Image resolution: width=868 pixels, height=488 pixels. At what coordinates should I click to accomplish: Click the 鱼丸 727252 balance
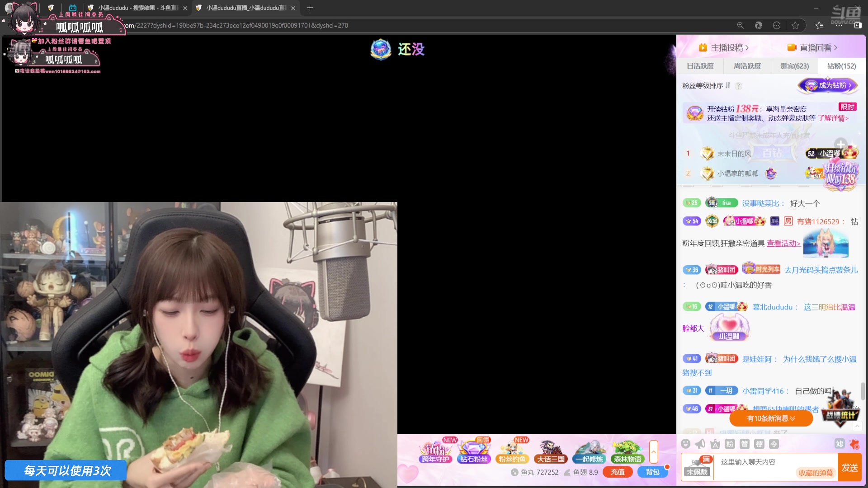click(535, 472)
